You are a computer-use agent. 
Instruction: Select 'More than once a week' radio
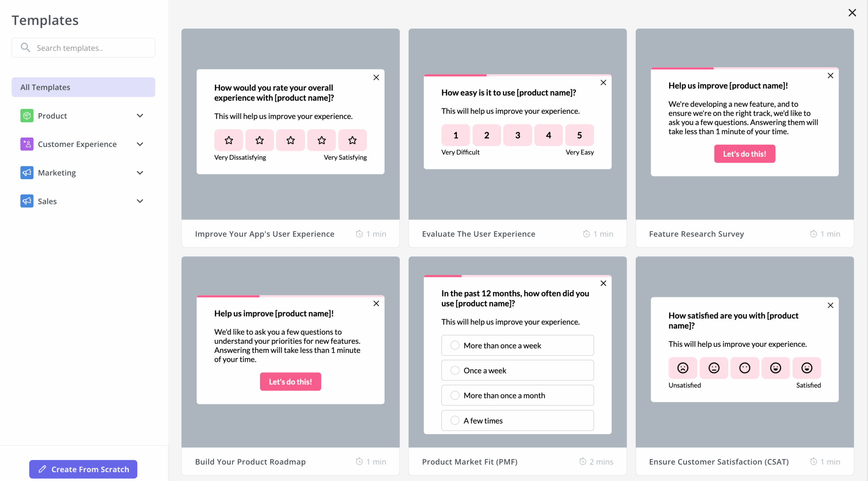pos(455,346)
